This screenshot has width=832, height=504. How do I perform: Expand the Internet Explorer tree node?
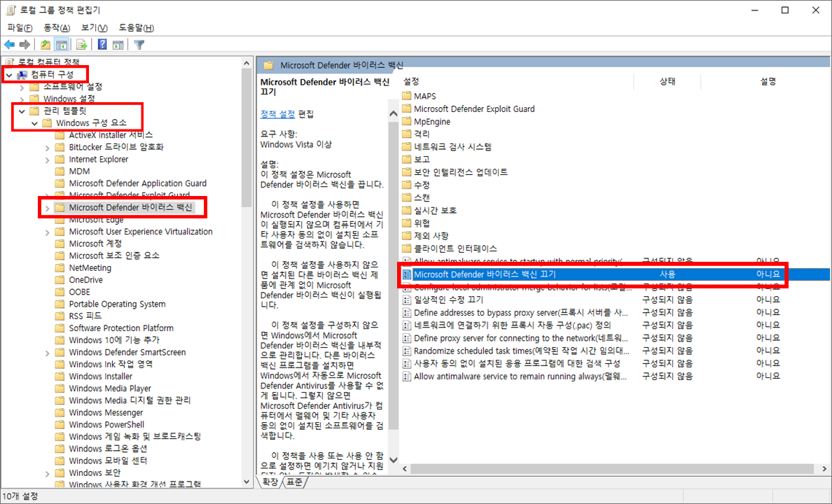47,160
